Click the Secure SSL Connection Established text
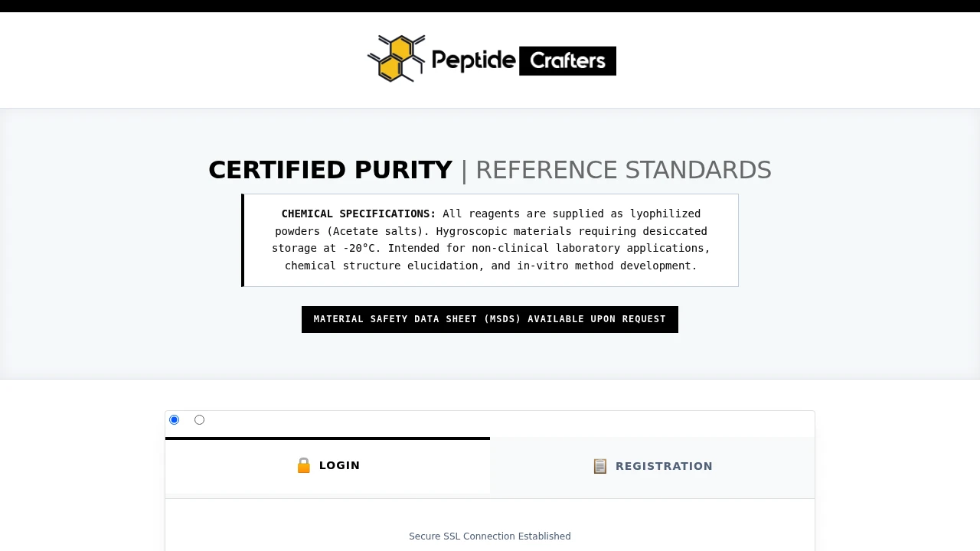The width and height of the screenshot is (980, 551). (x=490, y=536)
